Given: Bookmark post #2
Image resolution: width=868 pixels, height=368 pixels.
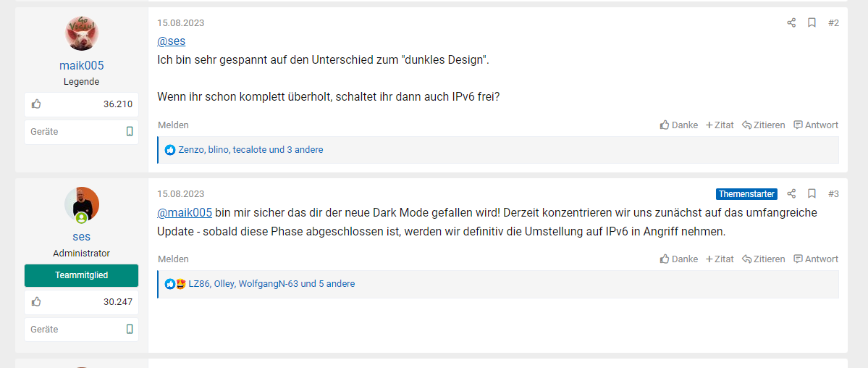Looking at the screenshot, I should (x=812, y=23).
